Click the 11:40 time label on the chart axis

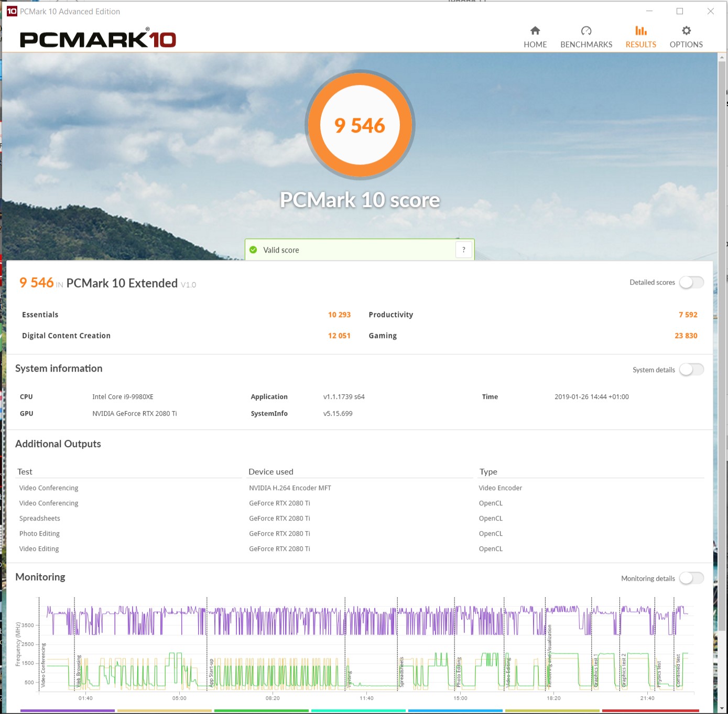[x=367, y=698]
